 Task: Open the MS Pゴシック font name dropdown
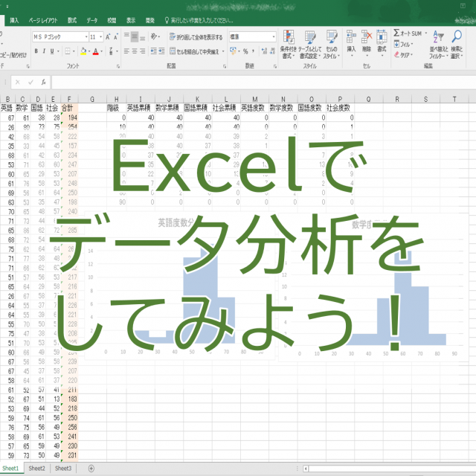[x=86, y=37]
